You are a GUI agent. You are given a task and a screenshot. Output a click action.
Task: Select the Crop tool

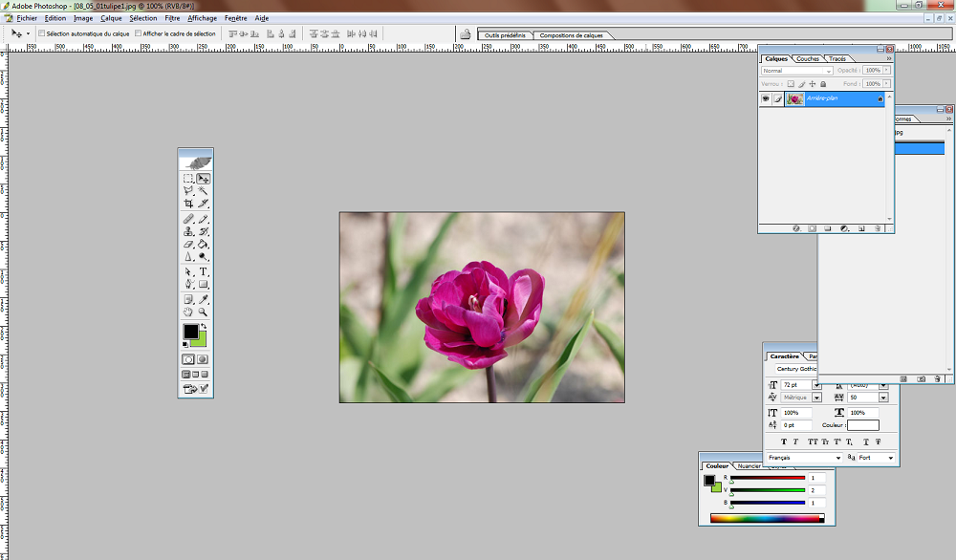pyautogui.click(x=188, y=204)
